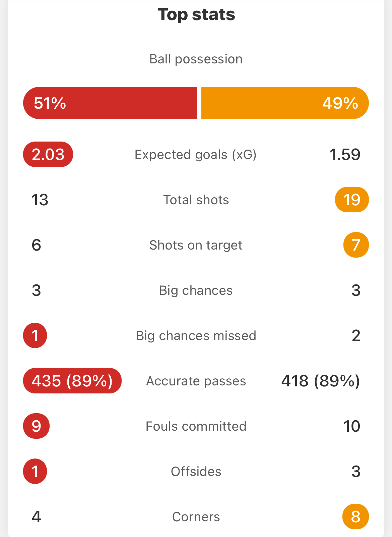Select the Corners label
Viewport: 392px width, 537px height.
(x=196, y=517)
